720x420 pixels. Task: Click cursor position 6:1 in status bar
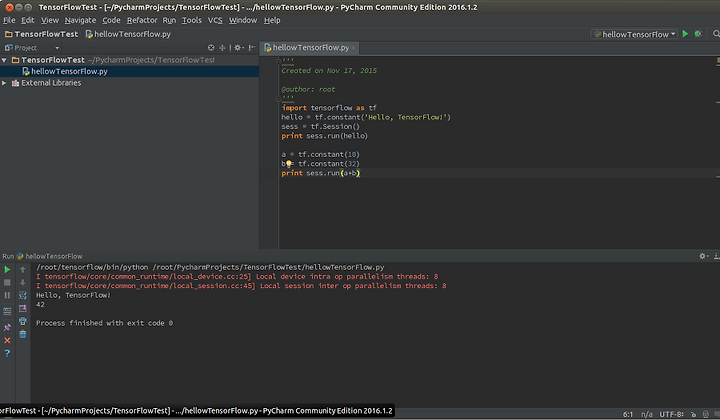628,414
